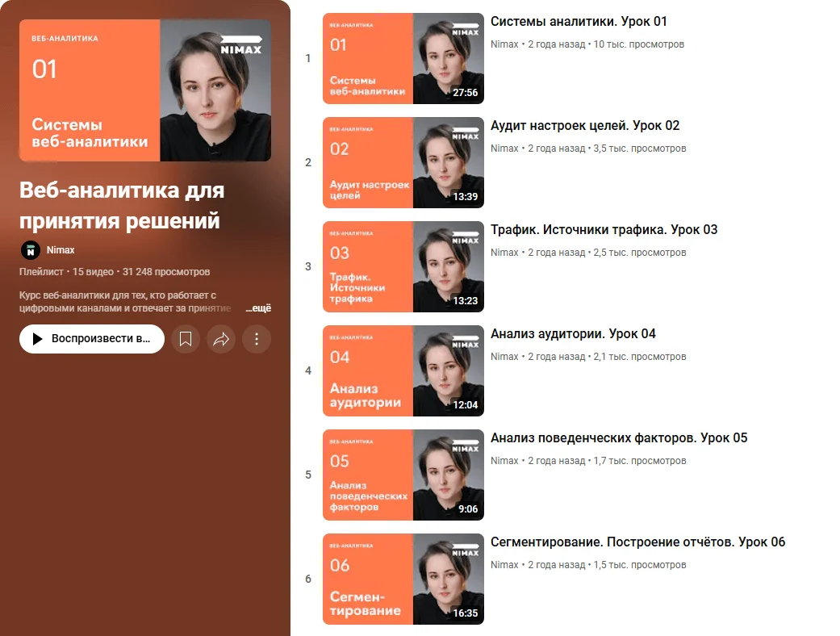Click lesson 05 thumbnail with 9:06 duration

pyautogui.click(x=403, y=475)
